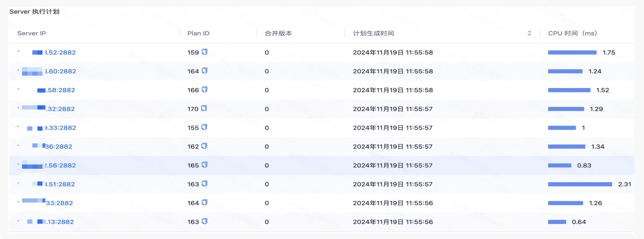Click the 计划生成时间 column header

click(x=373, y=33)
